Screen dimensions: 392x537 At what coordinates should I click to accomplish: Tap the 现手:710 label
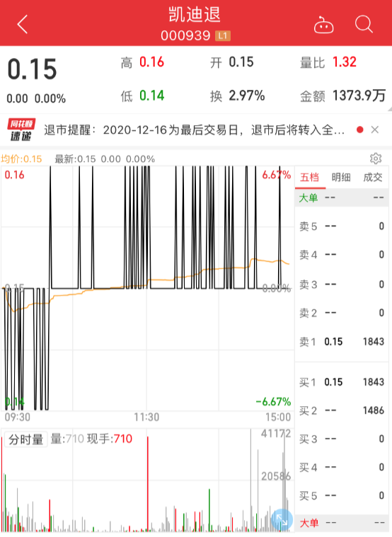tap(110, 439)
